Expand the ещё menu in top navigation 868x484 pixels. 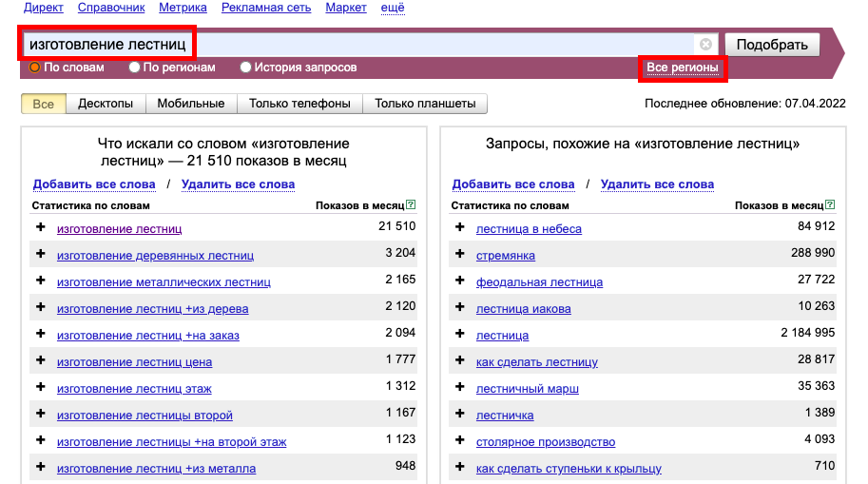tap(393, 8)
